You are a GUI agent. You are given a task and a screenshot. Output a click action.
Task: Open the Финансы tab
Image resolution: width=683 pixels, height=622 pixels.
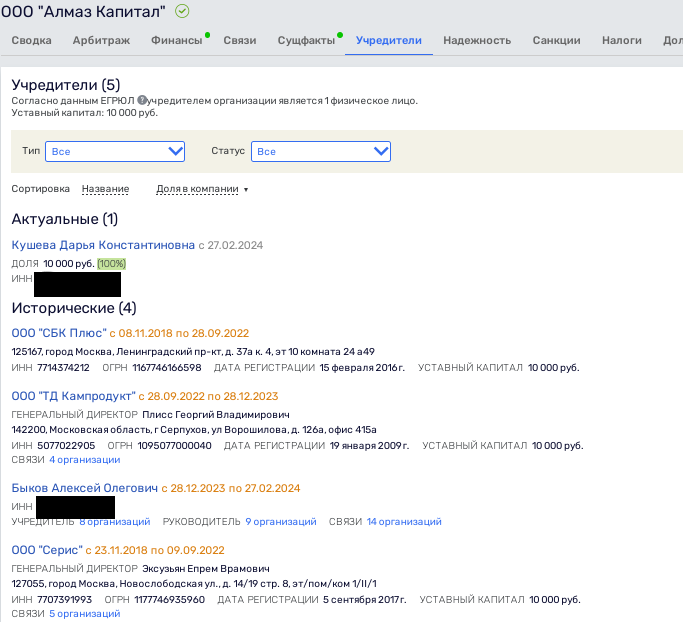click(176, 41)
